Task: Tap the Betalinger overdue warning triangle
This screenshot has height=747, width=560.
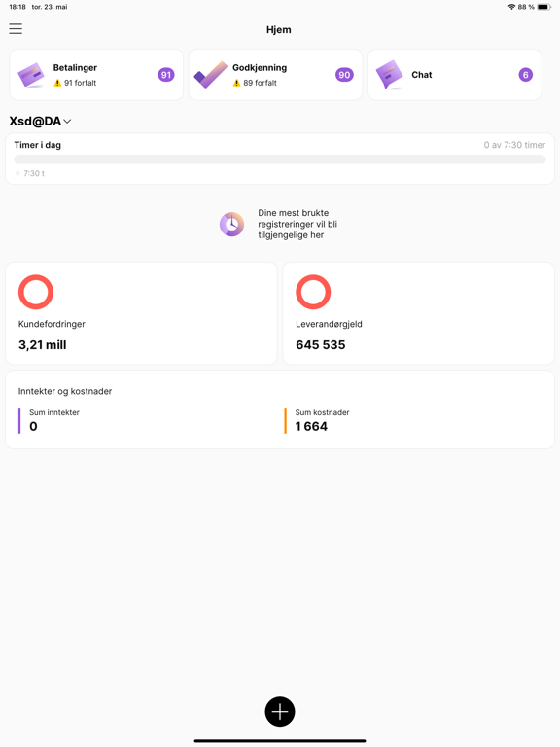Action: [57, 83]
